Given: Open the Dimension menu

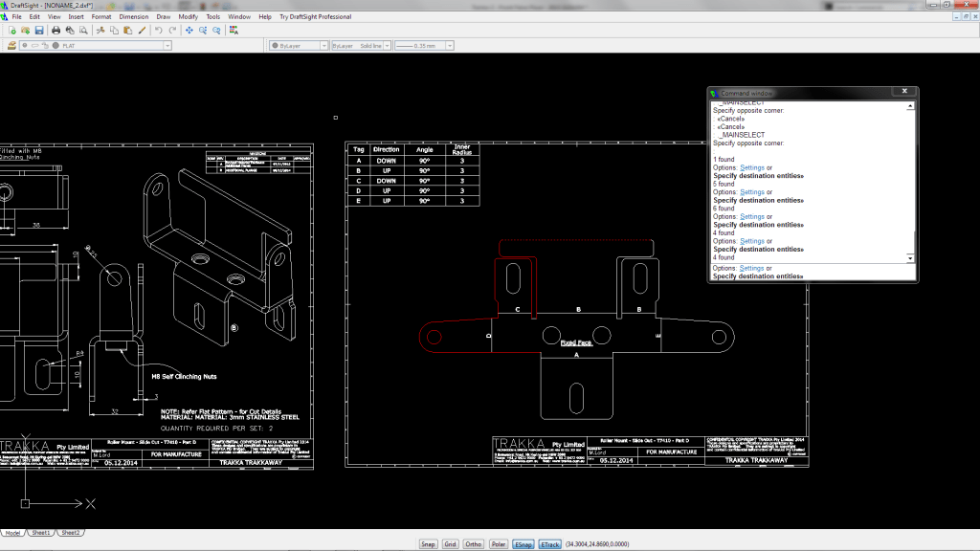Looking at the screenshot, I should [x=133, y=17].
